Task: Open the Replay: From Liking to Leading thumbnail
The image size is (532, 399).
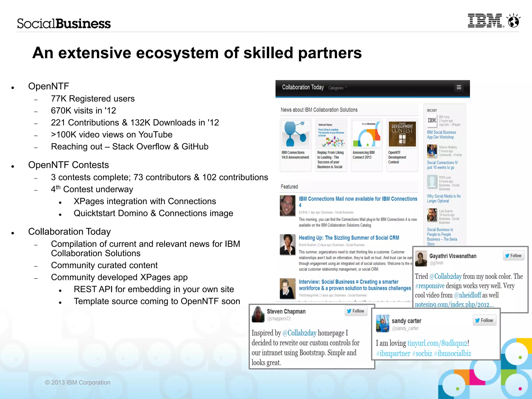Action: click(331, 133)
